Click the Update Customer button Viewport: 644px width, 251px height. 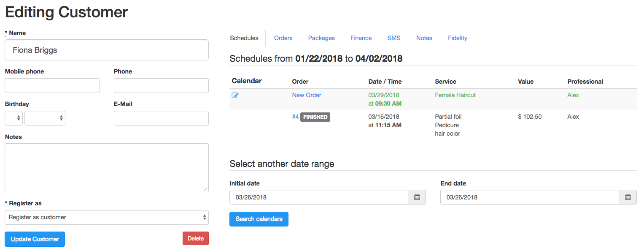[35, 239]
